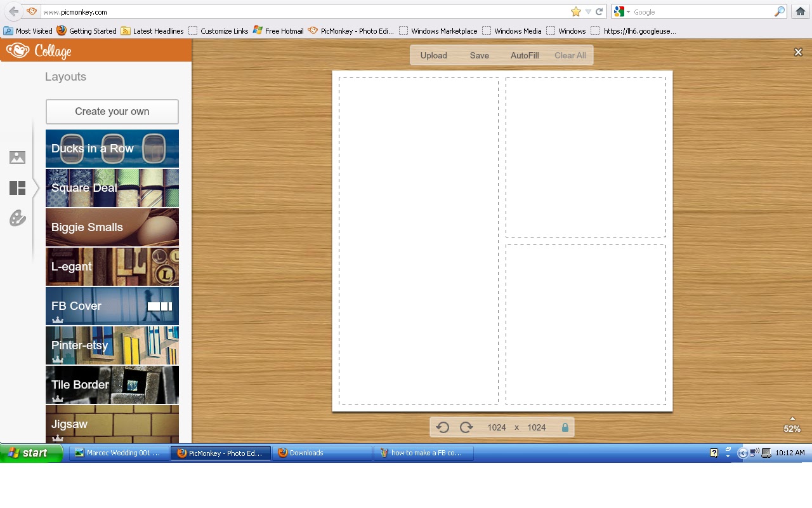Select the Layouts panel icon in sidebar
Image resolution: width=812 pixels, height=508 pixels.
point(17,188)
